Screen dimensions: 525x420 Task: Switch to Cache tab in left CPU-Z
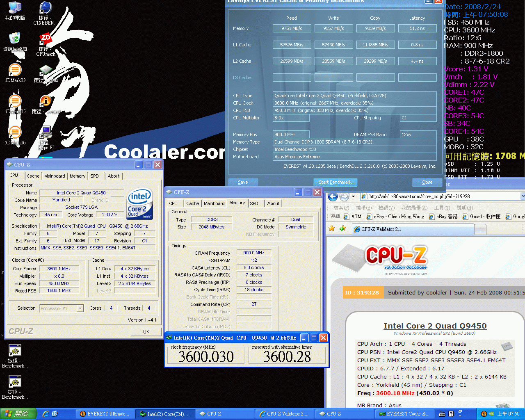(33, 176)
